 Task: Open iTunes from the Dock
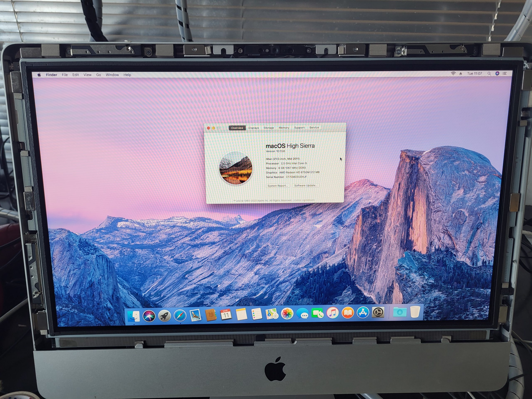click(x=333, y=313)
